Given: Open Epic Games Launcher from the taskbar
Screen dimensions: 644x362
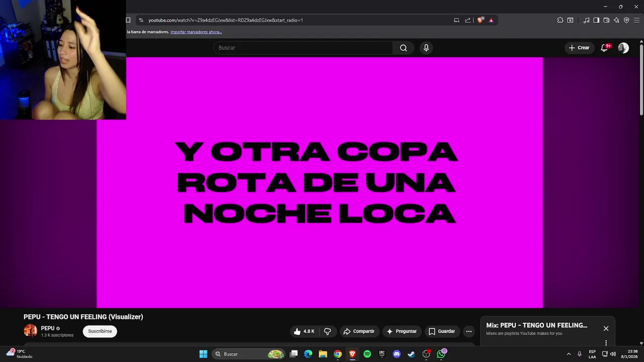Looking at the screenshot, I should click(x=382, y=354).
